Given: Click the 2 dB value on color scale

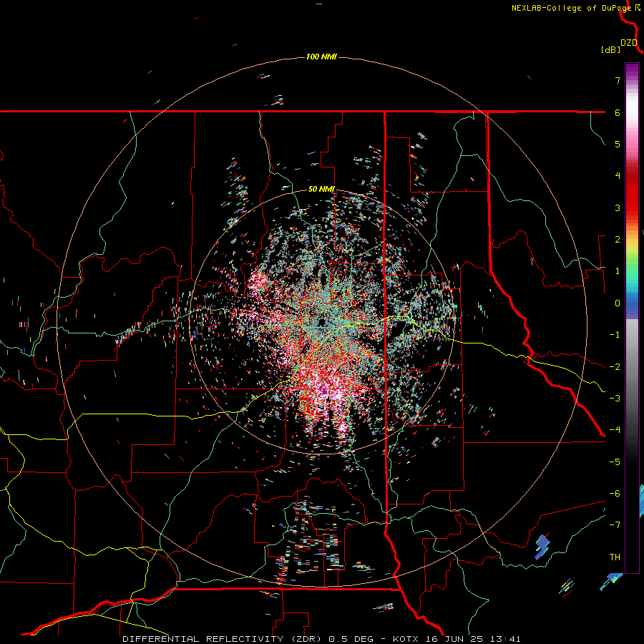Looking at the screenshot, I should (618, 240).
